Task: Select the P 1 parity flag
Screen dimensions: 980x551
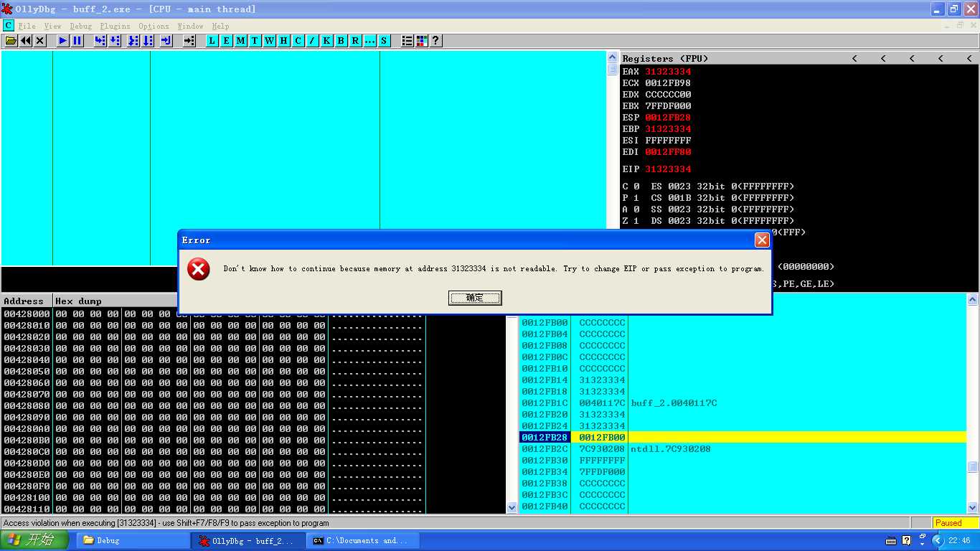Action: (x=631, y=197)
